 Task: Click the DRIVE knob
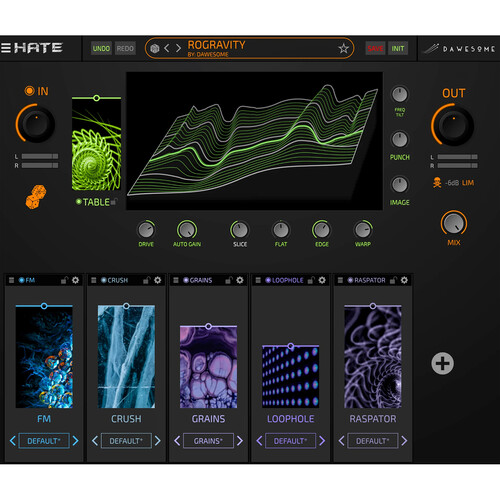click(x=146, y=230)
